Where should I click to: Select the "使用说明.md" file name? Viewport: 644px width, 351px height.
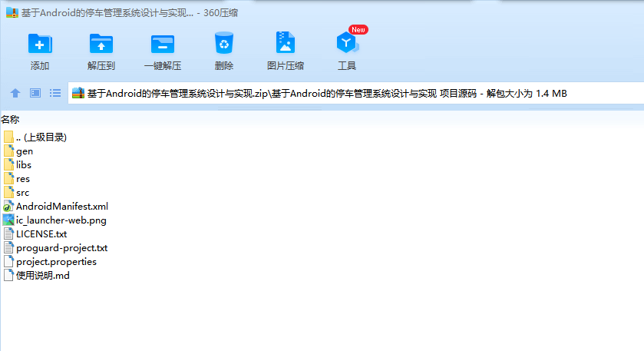pos(43,276)
